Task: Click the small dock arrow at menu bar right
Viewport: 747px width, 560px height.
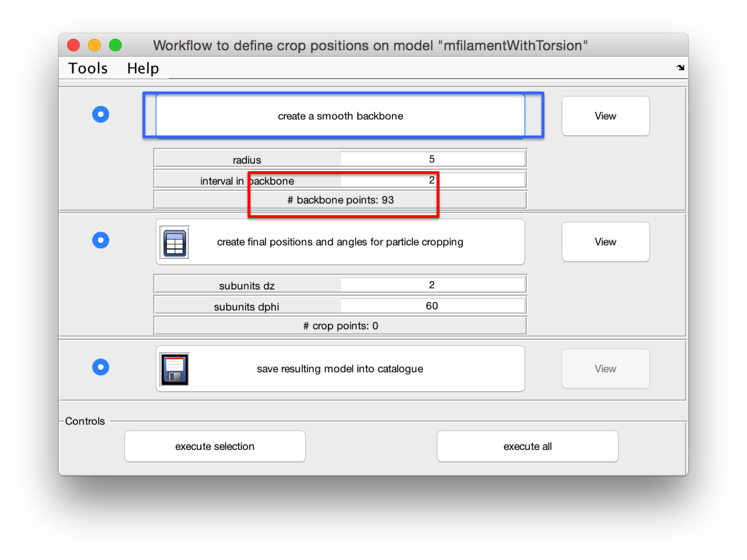Action: coord(680,68)
